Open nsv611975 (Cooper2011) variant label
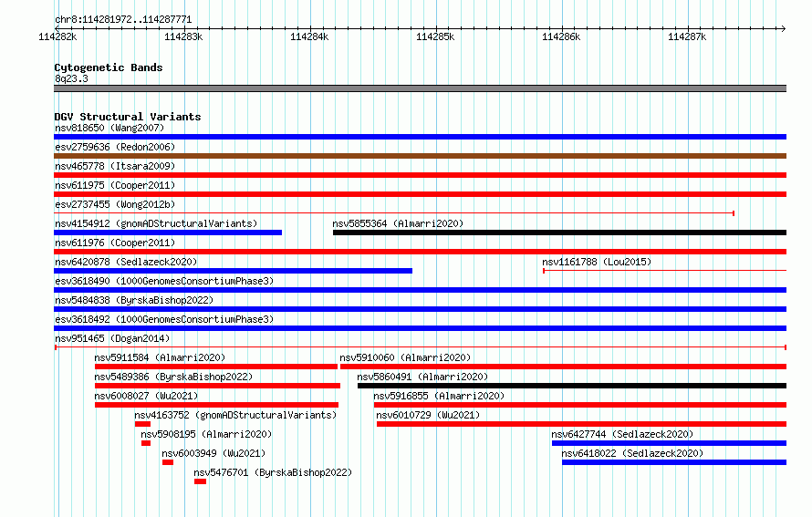Image resolution: width=812 pixels, height=517 pixels. pyautogui.click(x=115, y=185)
